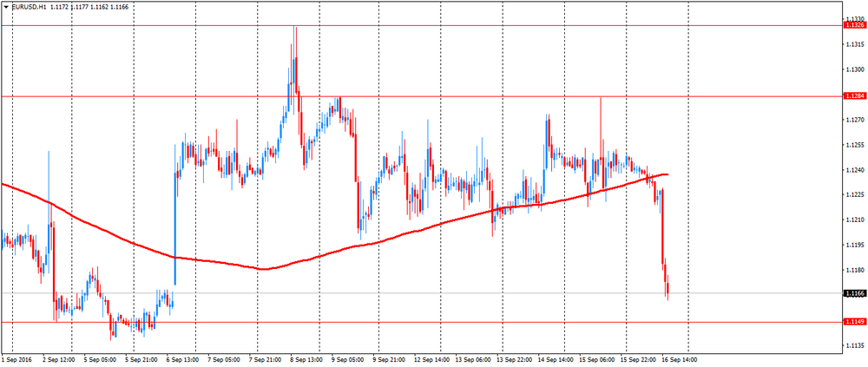Select the horizontal line at 1.1284

tap(421, 96)
